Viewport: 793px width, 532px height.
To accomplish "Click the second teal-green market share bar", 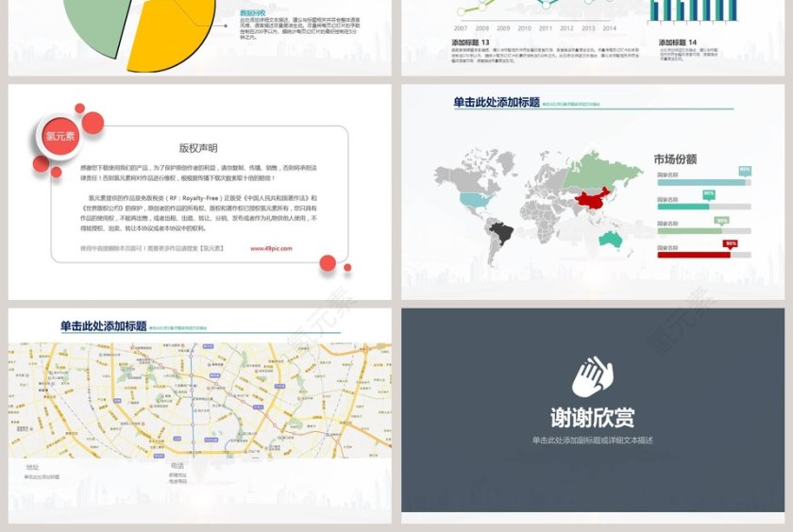I will (683, 207).
